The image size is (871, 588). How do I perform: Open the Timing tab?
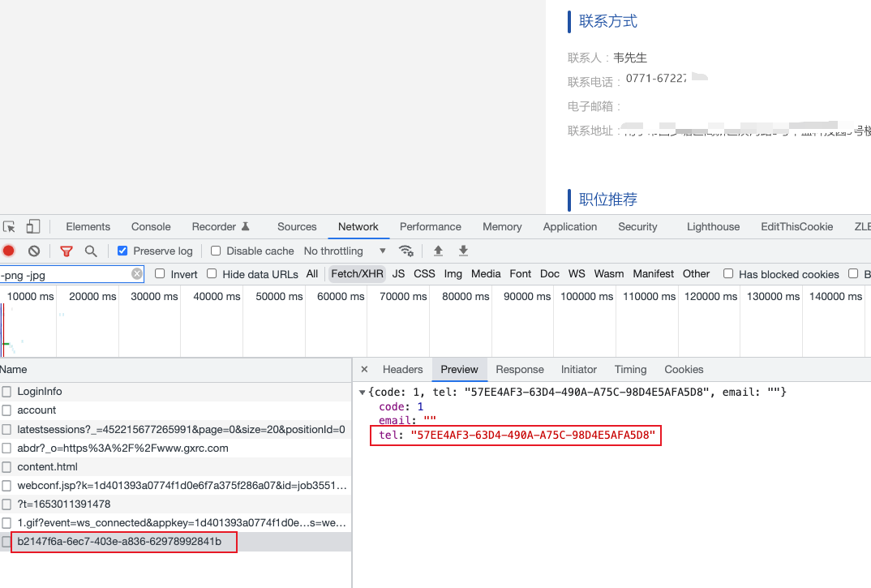[630, 370]
